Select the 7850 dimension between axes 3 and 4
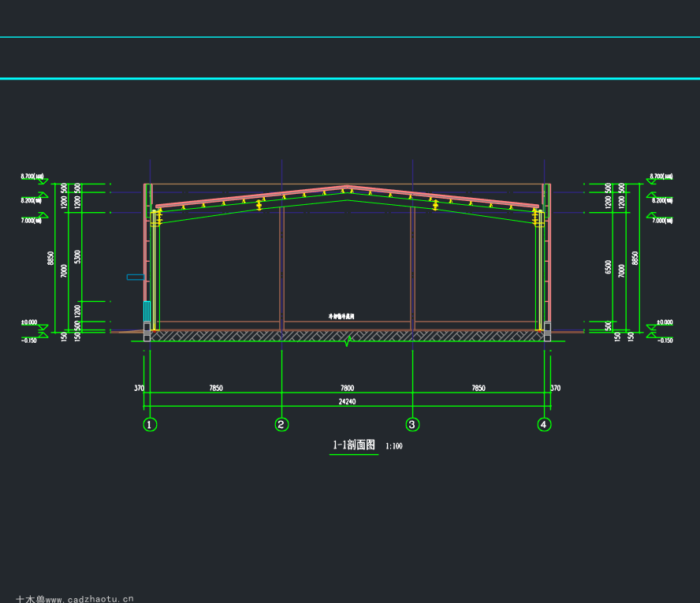Image resolution: width=700 pixels, height=603 pixels. click(x=478, y=389)
